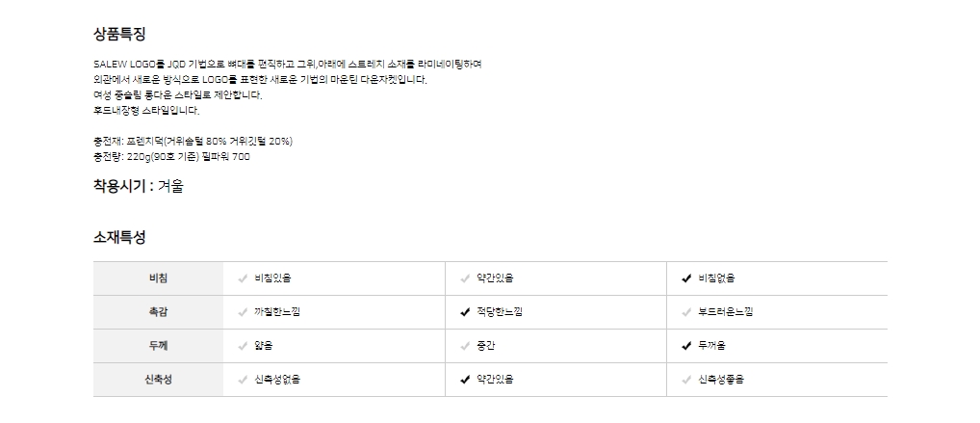The height and width of the screenshot is (423, 980).
Task: Select the 촉감 row header
Action: point(158,312)
